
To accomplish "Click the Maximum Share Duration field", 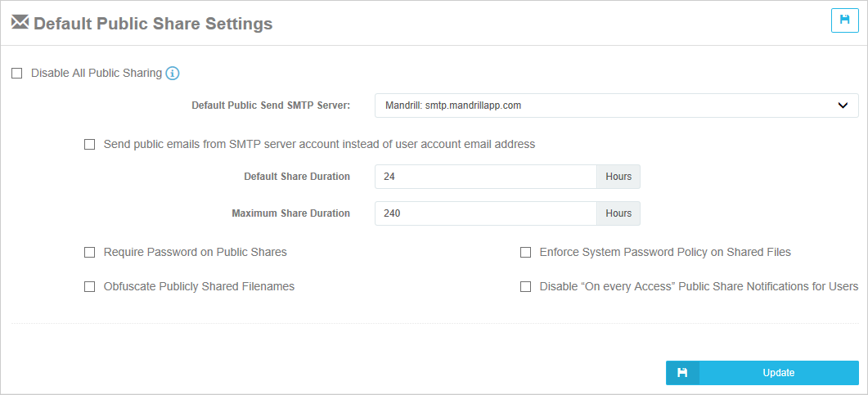I will click(485, 213).
